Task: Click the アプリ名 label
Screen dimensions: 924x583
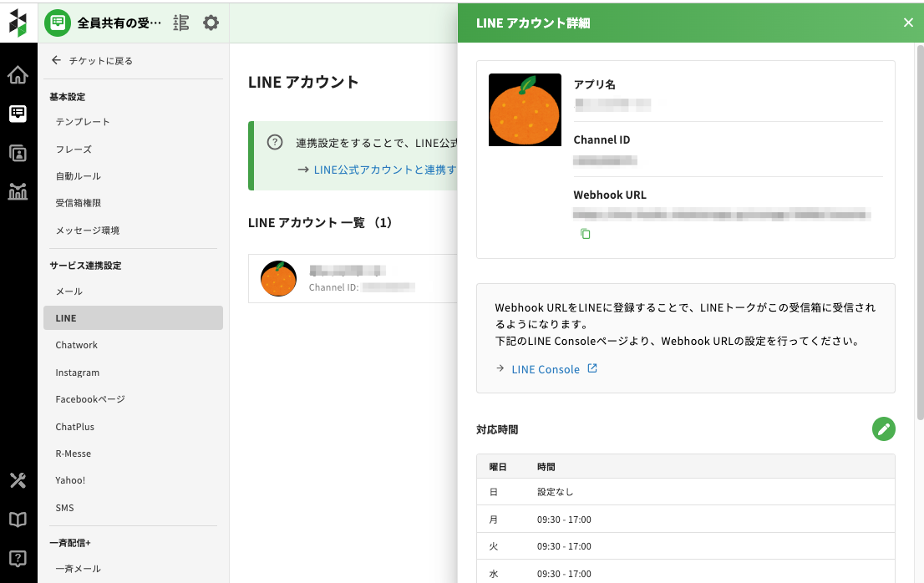Action: point(595,84)
